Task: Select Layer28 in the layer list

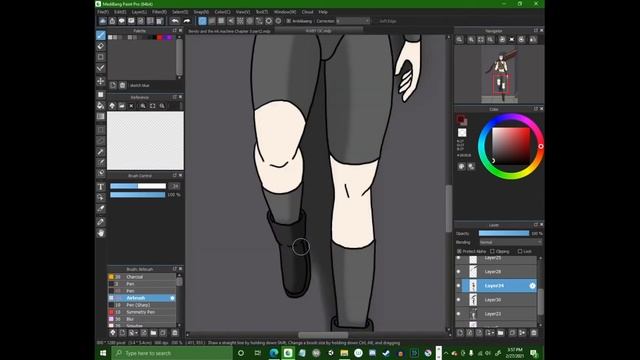Action: point(499,271)
